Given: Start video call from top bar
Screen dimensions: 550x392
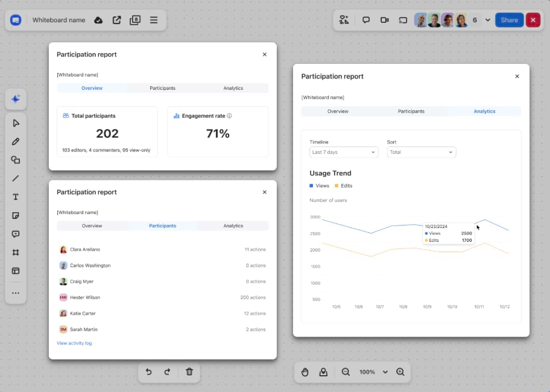Looking at the screenshot, I should [384, 20].
